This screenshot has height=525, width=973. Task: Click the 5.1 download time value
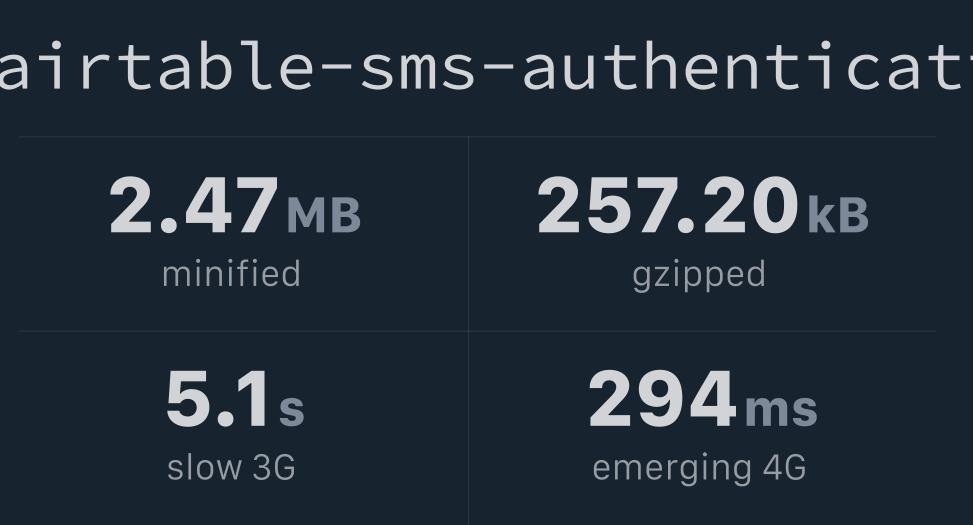tap(217, 400)
